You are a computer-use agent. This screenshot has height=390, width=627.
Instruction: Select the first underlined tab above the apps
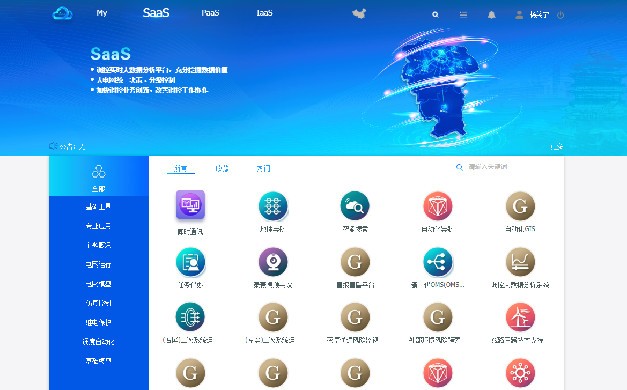180,168
